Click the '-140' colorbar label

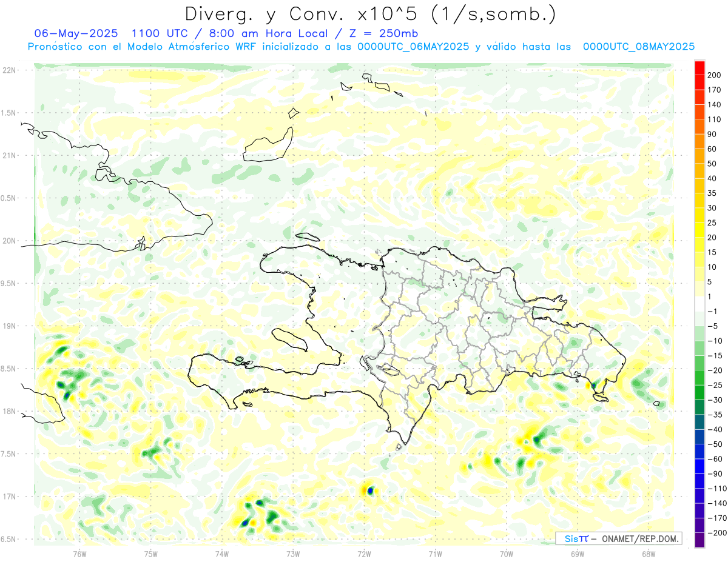click(x=716, y=503)
